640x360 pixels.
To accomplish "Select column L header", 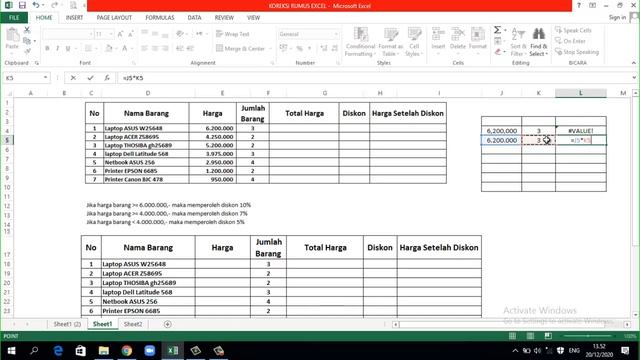I will tap(580, 93).
